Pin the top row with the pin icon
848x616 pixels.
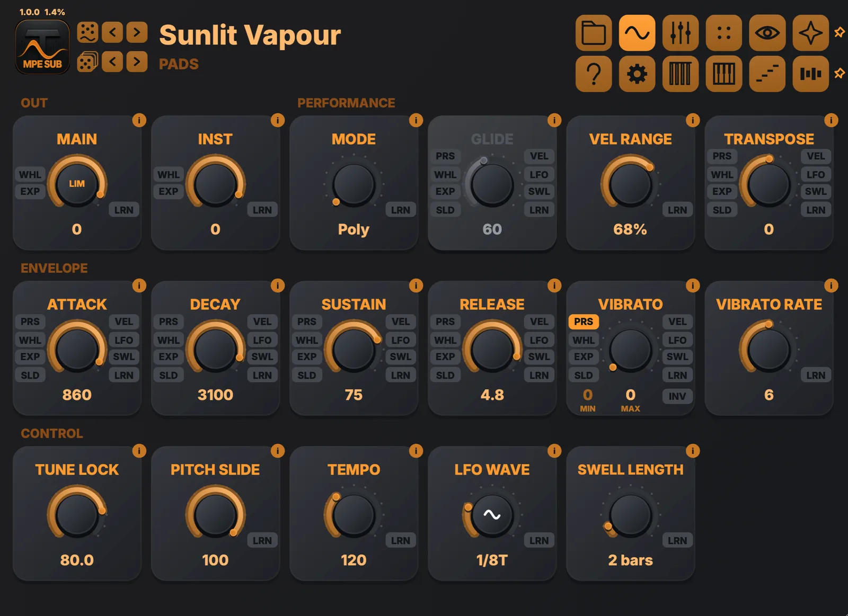click(840, 32)
